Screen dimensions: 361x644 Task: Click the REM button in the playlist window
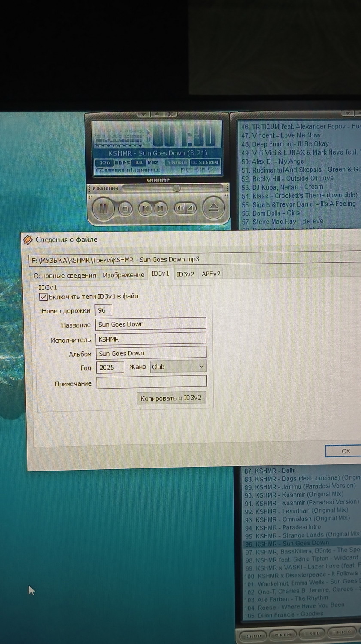coord(282,635)
